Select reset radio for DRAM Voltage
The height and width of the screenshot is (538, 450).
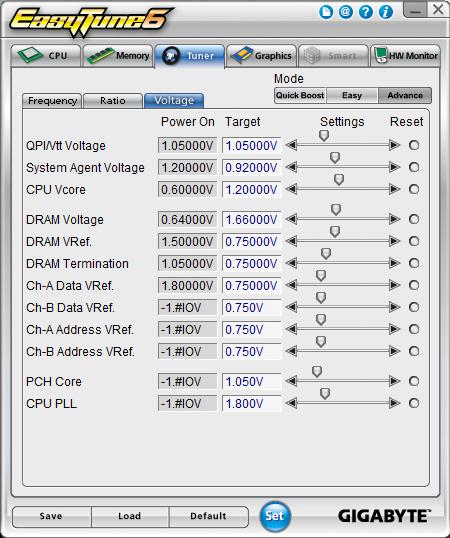point(414,219)
